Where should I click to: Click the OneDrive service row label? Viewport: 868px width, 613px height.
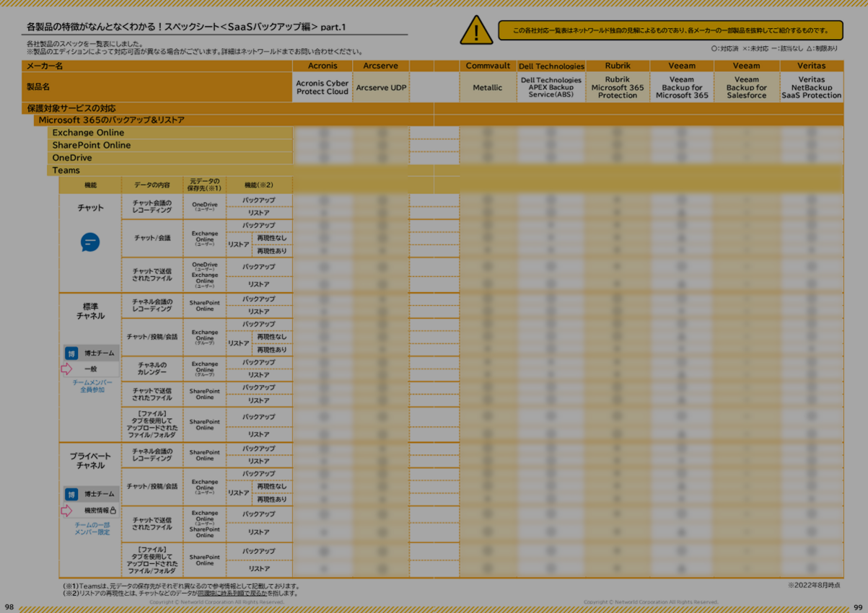[x=170, y=158]
